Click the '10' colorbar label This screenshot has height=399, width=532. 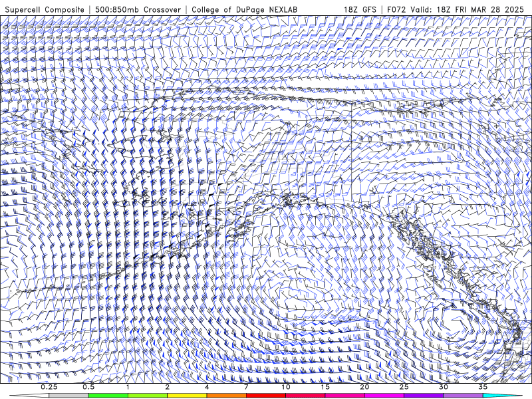tap(286, 387)
